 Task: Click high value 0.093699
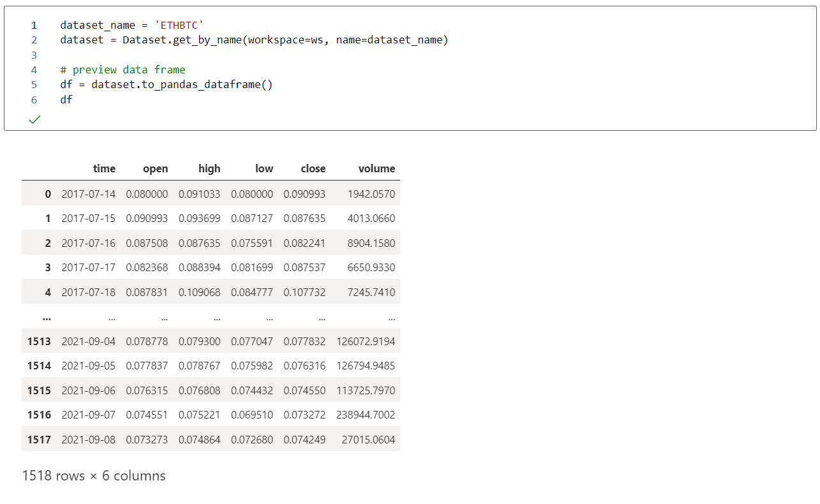tap(200, 218)
